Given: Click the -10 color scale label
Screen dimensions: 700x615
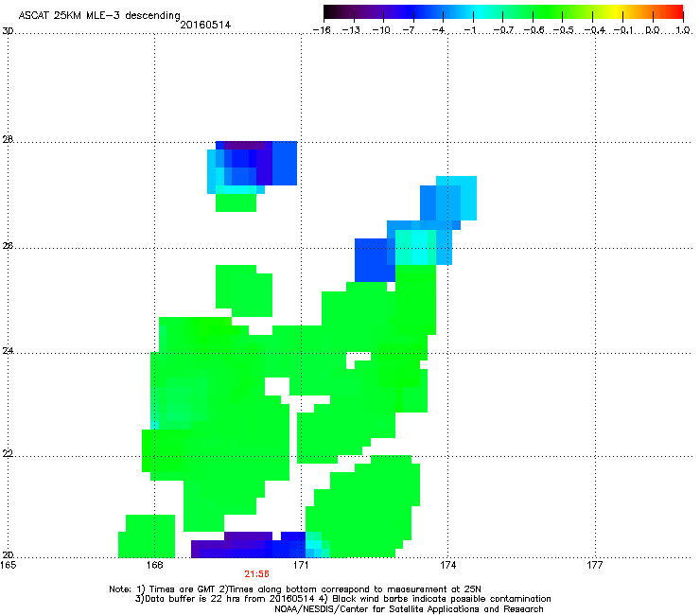Looking at the screenshot, I should coord(381,30).
